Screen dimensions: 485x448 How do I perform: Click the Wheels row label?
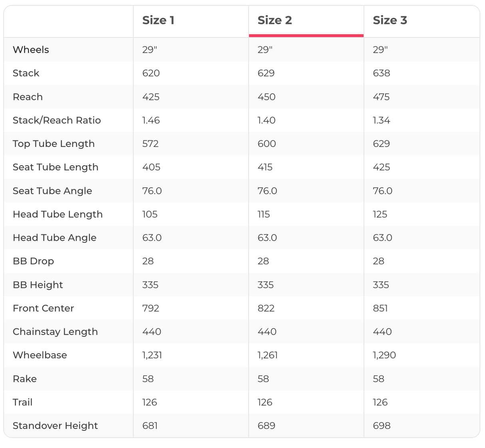(31, 50)
